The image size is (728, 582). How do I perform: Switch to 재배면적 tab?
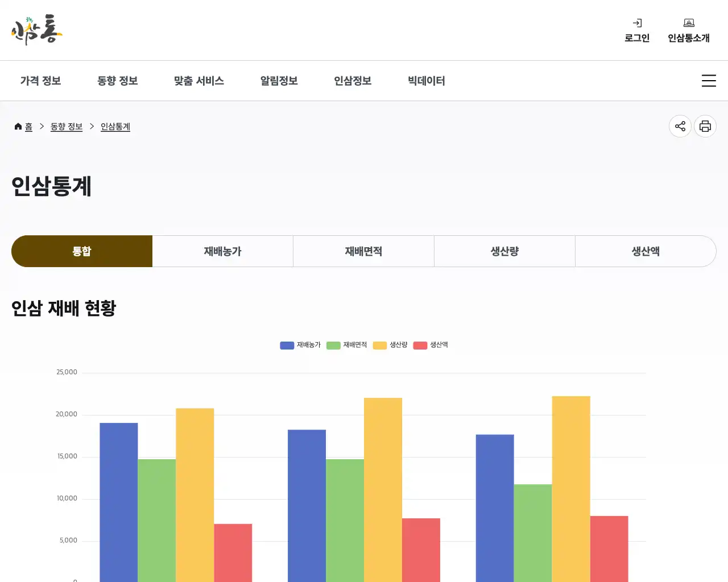point(364,251)
